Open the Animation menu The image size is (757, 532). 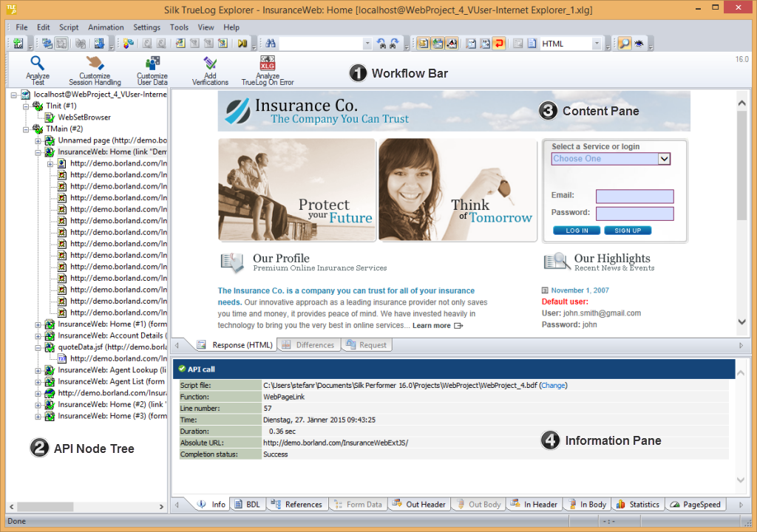coord(106,27)
